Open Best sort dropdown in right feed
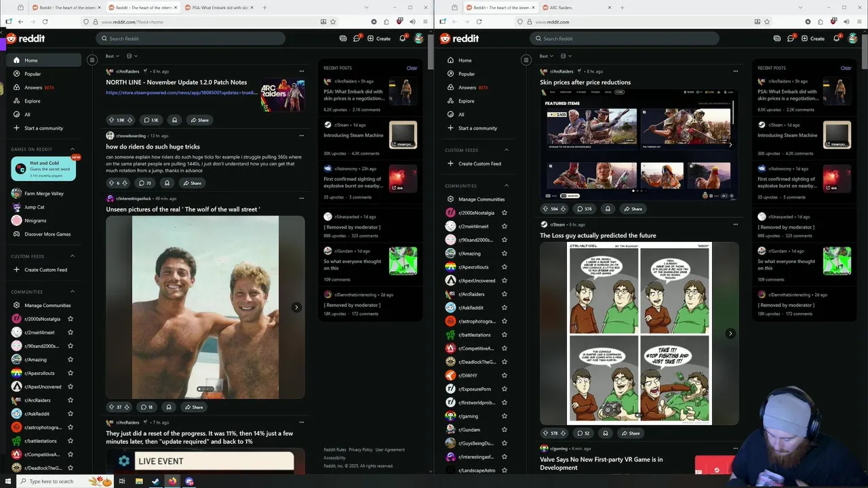868x488 pixels. click(546, 56)
